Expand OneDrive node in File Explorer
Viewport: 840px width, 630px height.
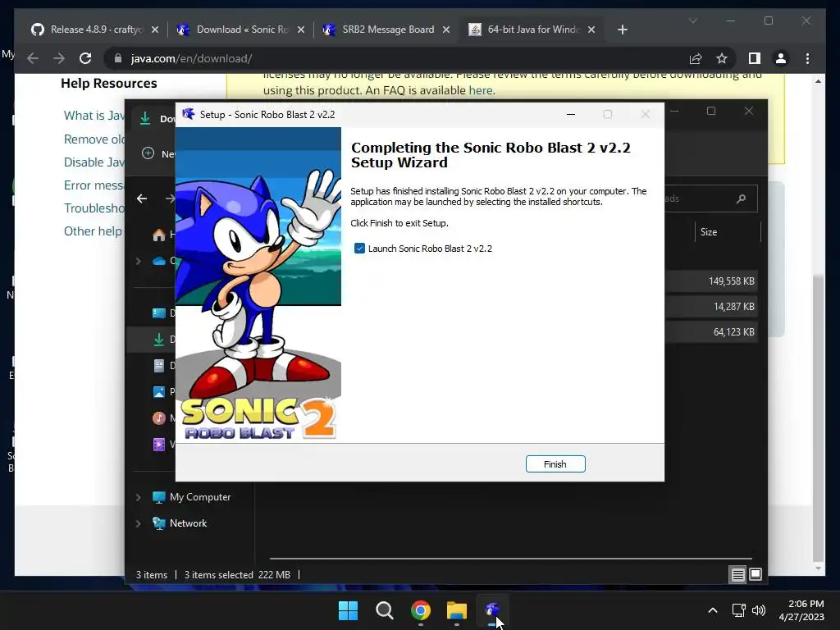click(x=138, y=261)
